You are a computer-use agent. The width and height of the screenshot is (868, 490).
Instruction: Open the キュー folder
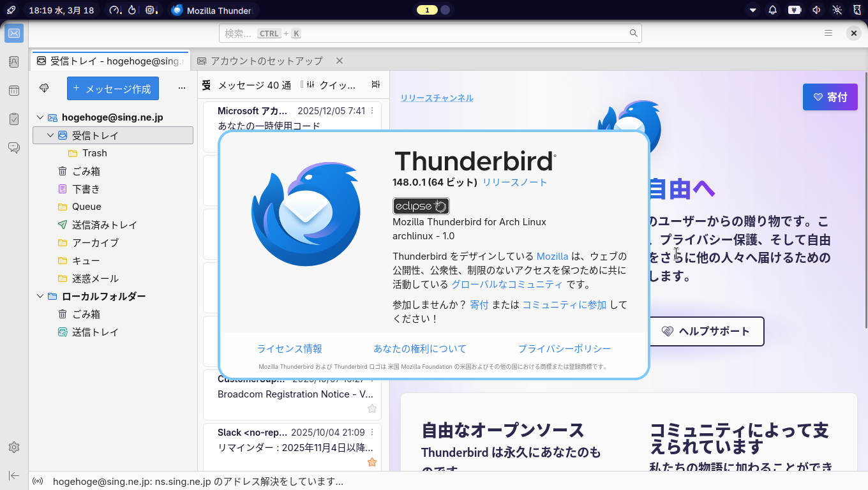(x=113, y=260)
